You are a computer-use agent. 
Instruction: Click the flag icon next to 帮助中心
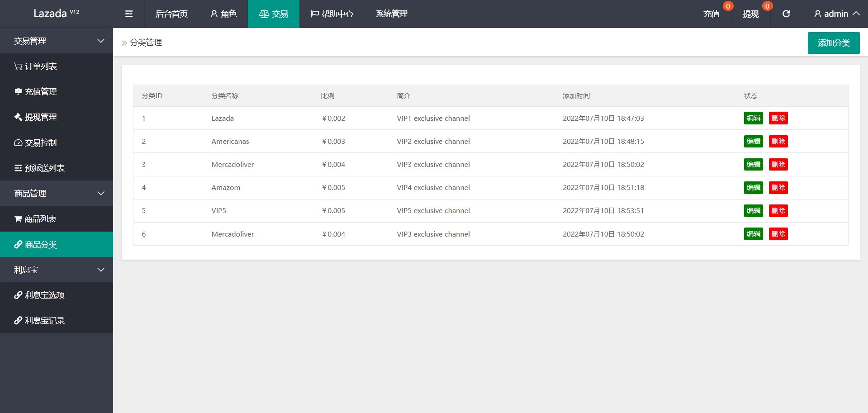pyautogui.click(x=315, y=14)
